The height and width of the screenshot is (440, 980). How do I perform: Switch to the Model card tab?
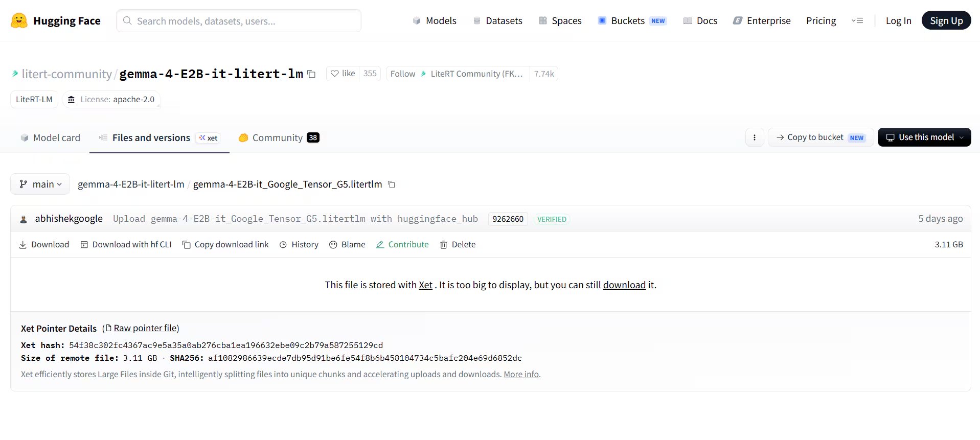[50, 137]
